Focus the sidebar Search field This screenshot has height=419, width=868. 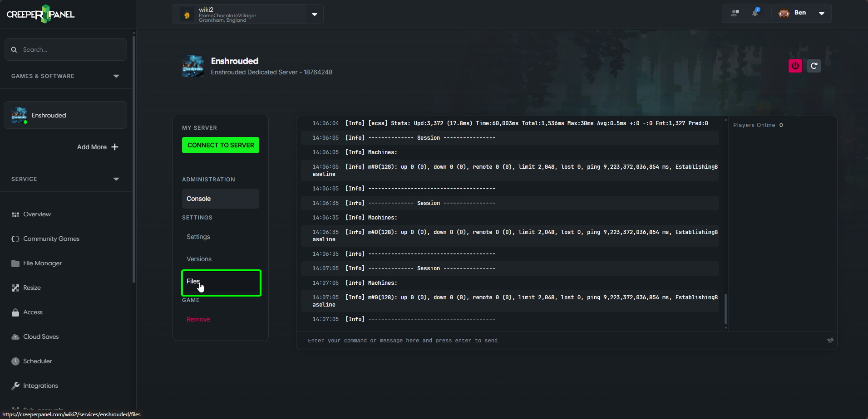click(66, 49)
